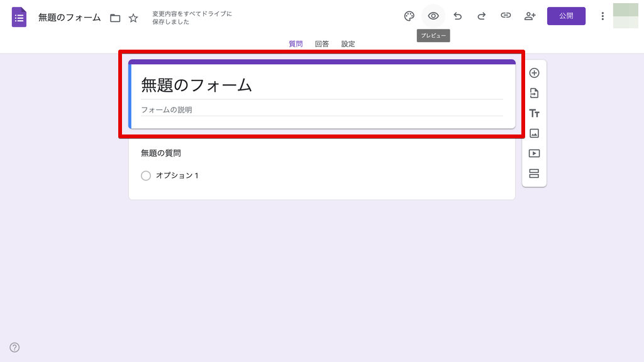Add a title and description block
644x362 pixels.
534,113
